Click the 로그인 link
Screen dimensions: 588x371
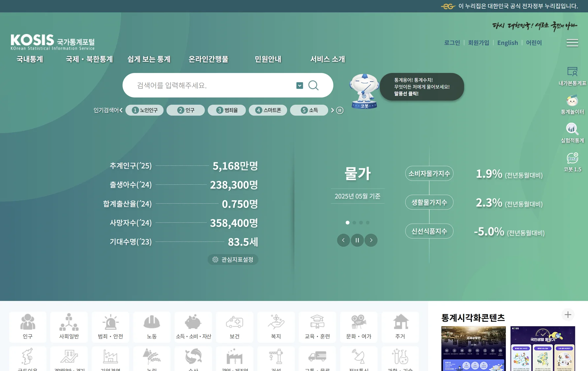click(452, 43)
